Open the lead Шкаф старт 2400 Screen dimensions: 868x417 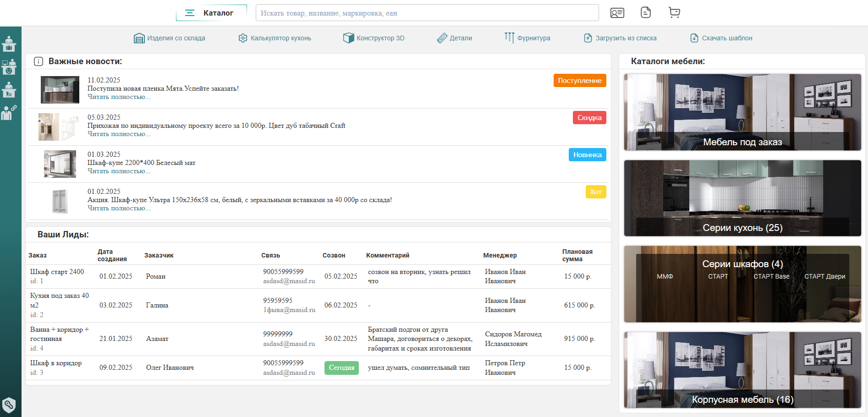click(57, 272)
